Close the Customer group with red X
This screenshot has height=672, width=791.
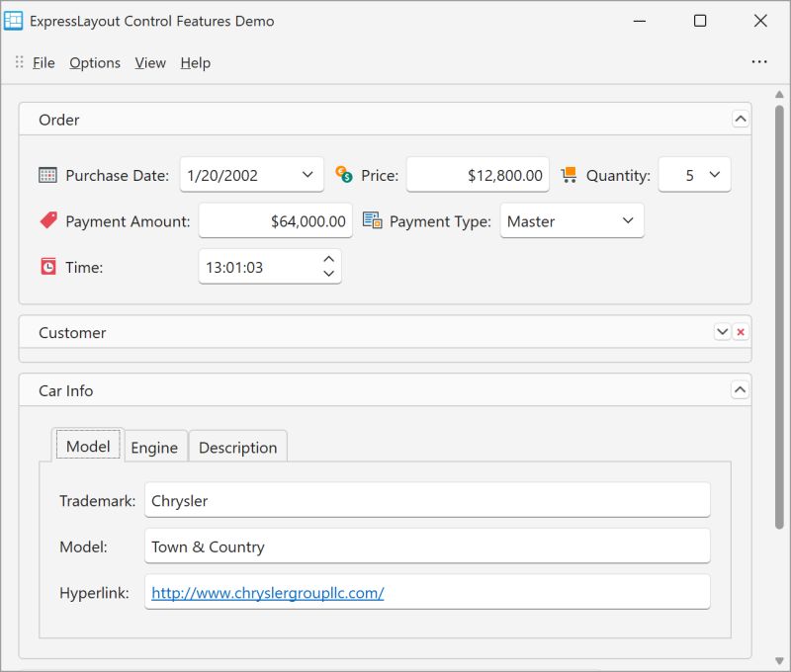coord(741,332)
